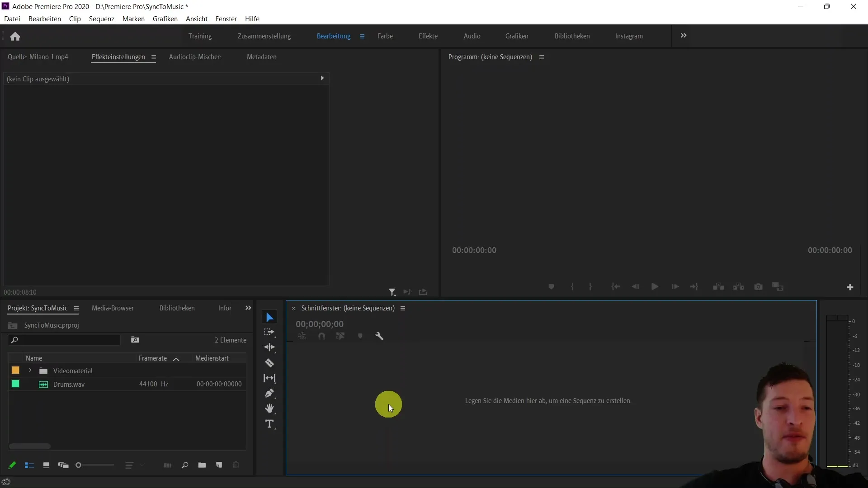Select the Hand tool

pos(269,408)
